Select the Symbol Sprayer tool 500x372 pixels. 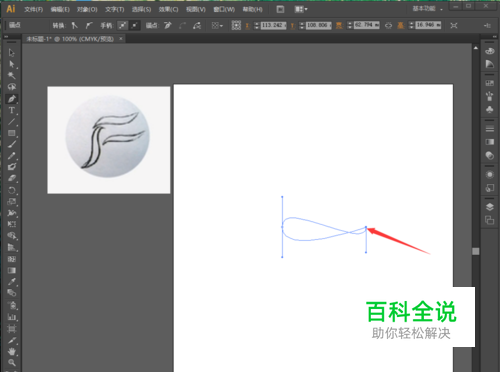(x=12, y=305)
